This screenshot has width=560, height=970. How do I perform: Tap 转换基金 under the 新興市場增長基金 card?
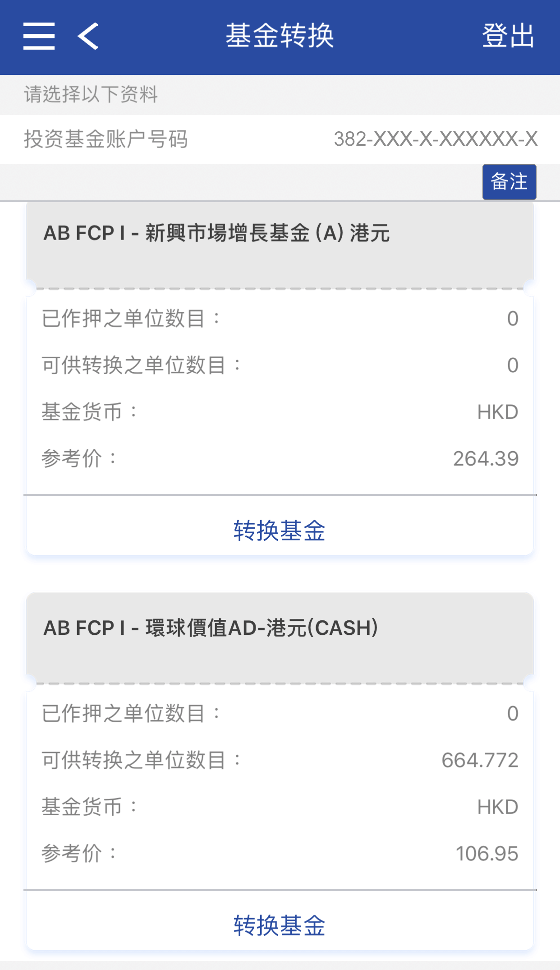tap(280, 530)
